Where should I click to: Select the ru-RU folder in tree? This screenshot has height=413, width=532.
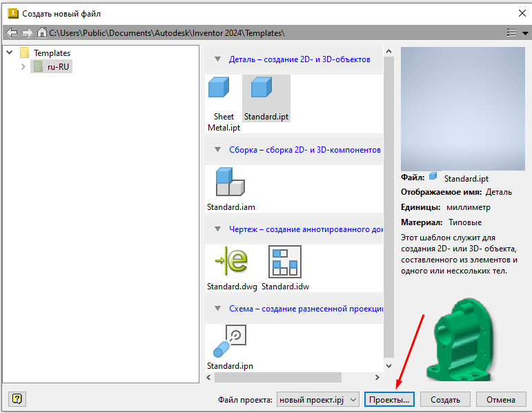tap(52, 66)
